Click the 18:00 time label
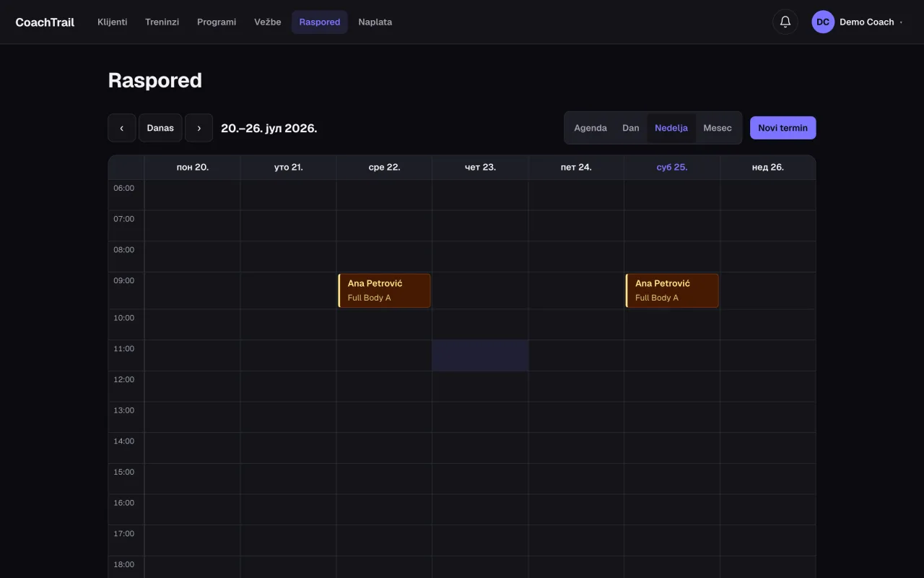Screen dimensions: 924x578 tap(124, 564)
